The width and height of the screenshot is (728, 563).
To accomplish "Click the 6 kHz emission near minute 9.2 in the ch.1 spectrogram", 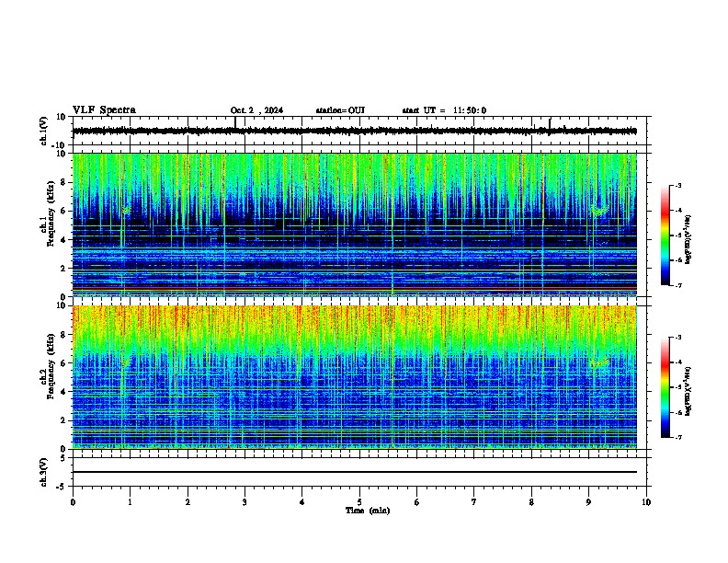I will coord(599,211).
